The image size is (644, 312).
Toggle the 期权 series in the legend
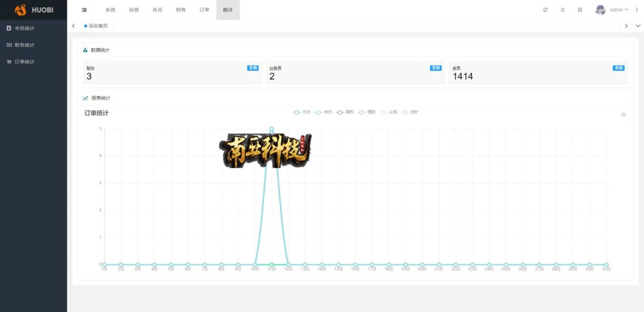(345, 112)
